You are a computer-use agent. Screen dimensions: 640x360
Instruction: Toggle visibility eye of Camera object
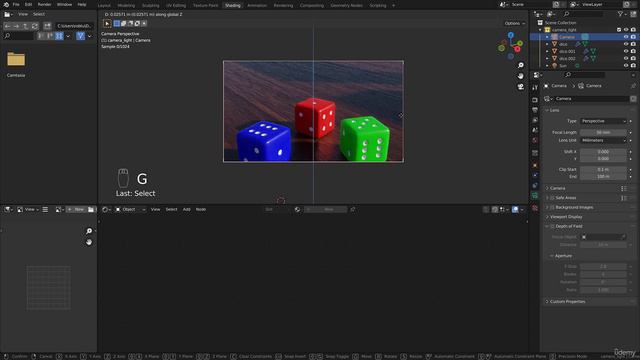[x=626, y=37]
